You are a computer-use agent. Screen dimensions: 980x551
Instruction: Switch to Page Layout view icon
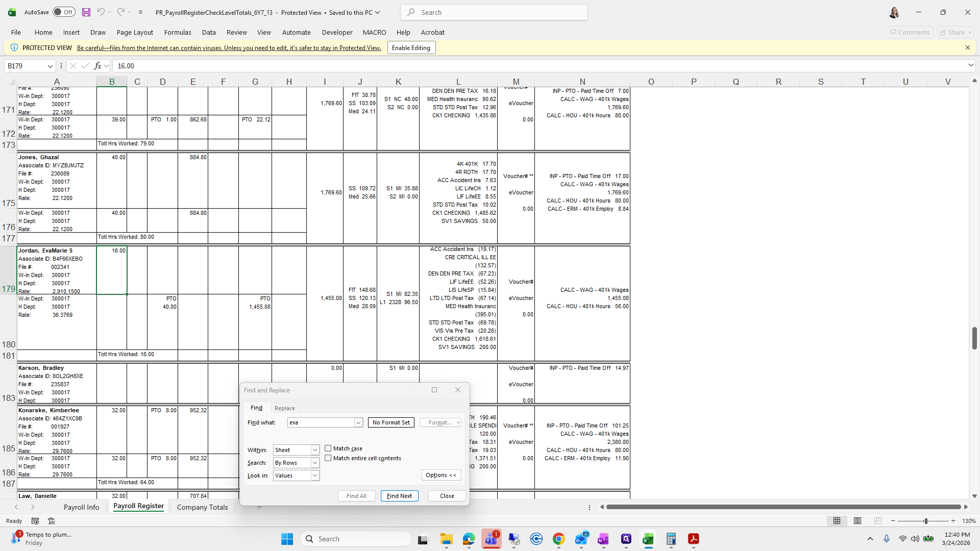857,521
